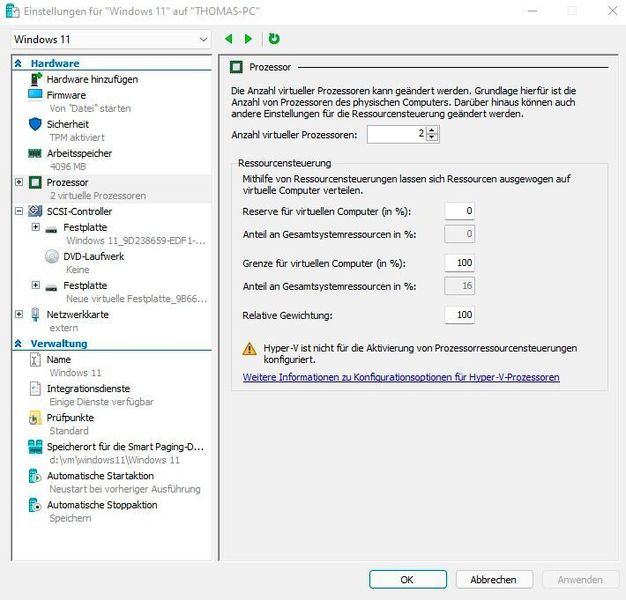Screen dimensions: 626x600
Task: Select the Speicherort für Smart Paging entry
Action: (x=125, y=447)
